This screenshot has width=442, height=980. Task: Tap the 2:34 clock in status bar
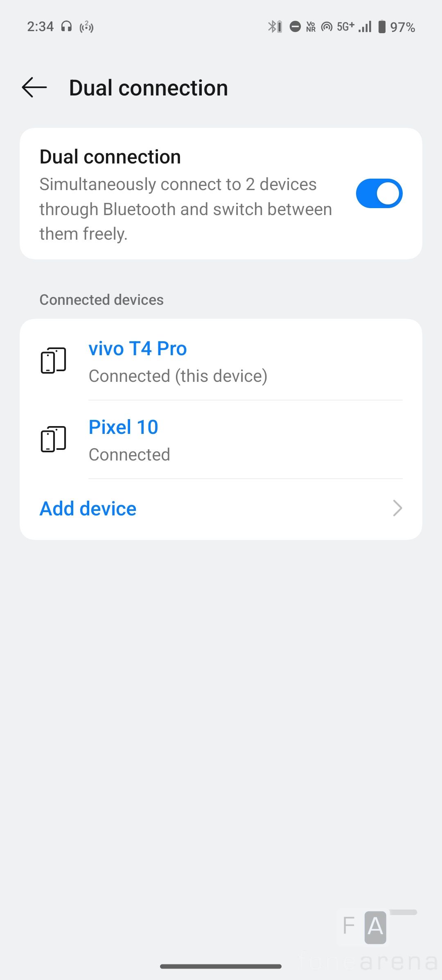pos(40,27)
